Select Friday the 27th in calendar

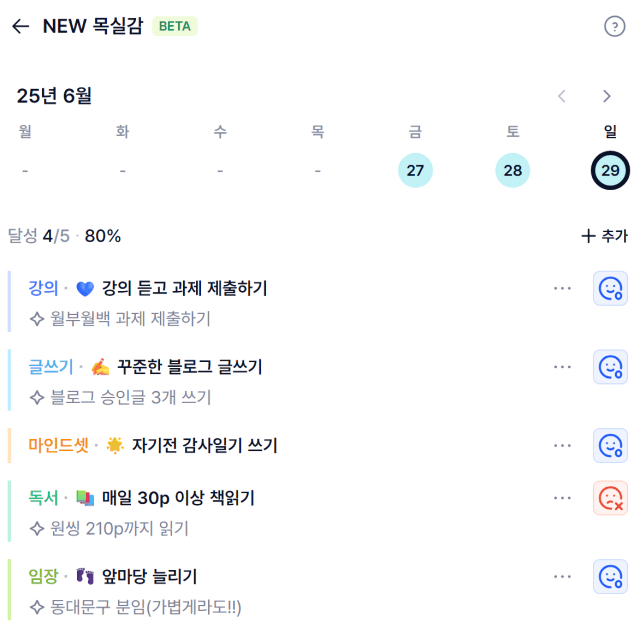coord(415,170)
